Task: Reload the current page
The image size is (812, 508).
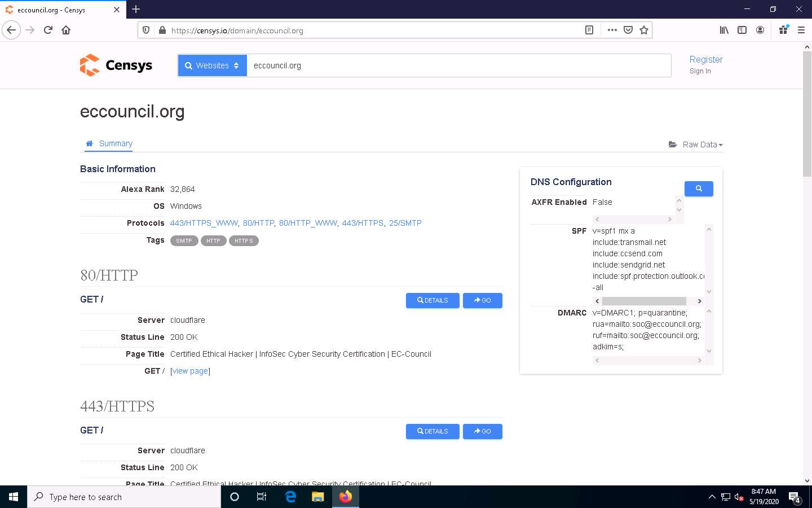Action: [x=48, y=30]
